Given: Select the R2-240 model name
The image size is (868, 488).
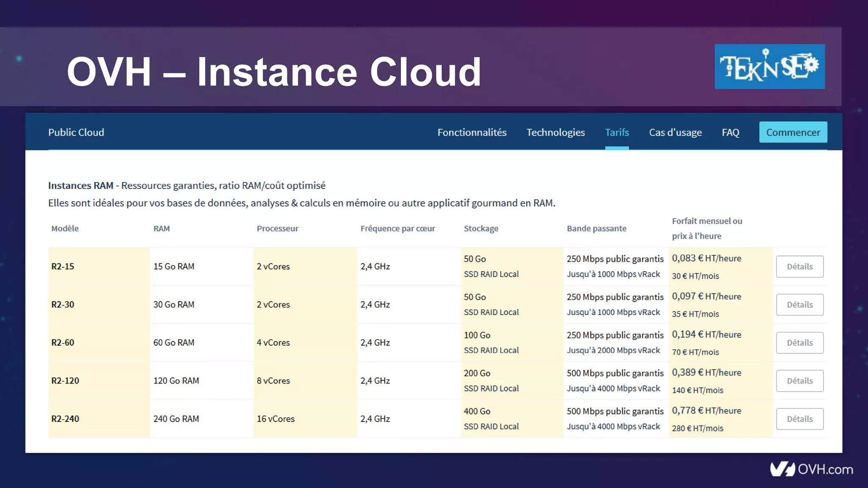Looking at the screenshot, I should (65, 419).
